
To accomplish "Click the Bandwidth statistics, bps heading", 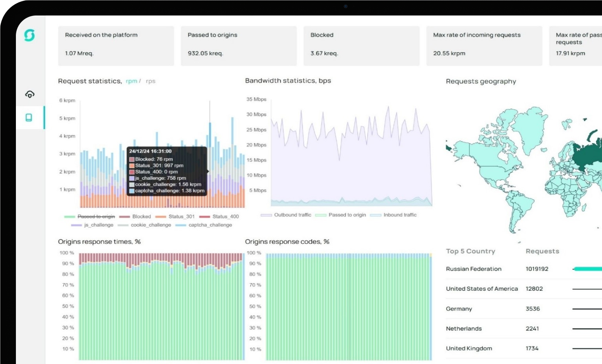I will 288,81.
